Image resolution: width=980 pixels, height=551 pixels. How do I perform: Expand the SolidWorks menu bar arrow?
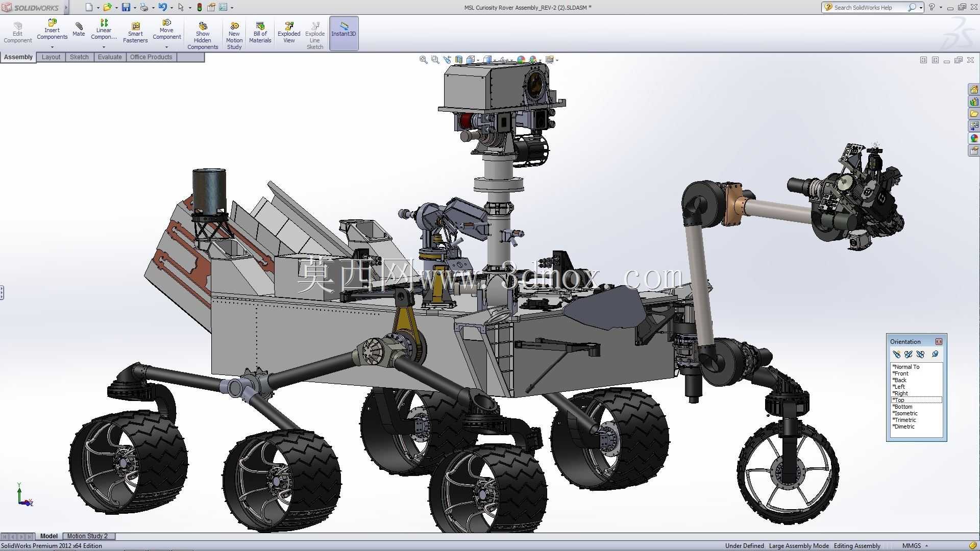click(x=66, y=7)
